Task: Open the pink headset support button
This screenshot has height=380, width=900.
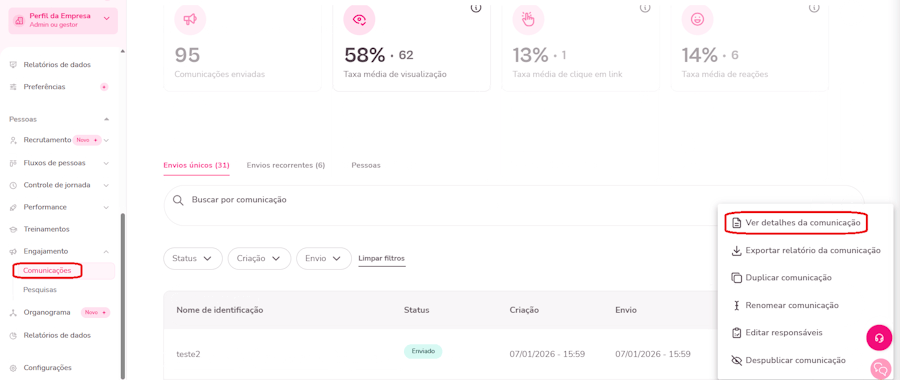Action: click(879, 338)
